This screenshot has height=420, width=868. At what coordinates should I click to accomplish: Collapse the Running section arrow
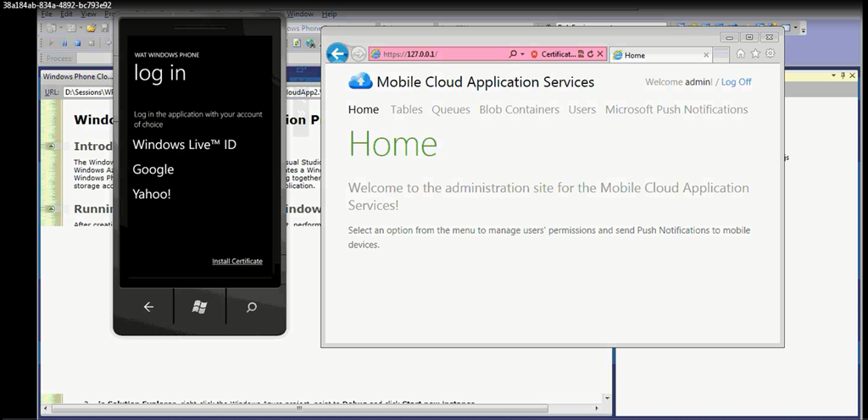pos(51,209)
